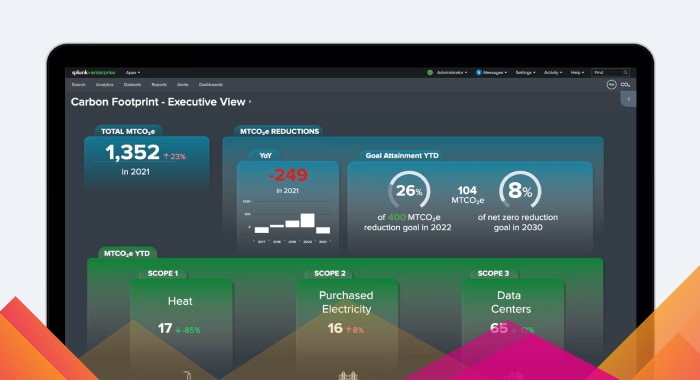The height and width of the screenshot is (380, 700).
Task: Open the Apps dropdown menu
Action: click(x=133, y=72)
